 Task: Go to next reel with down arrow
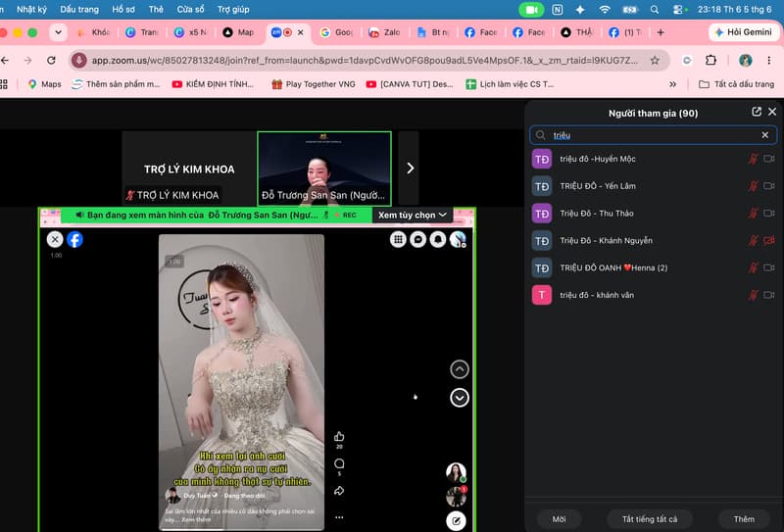460,398
